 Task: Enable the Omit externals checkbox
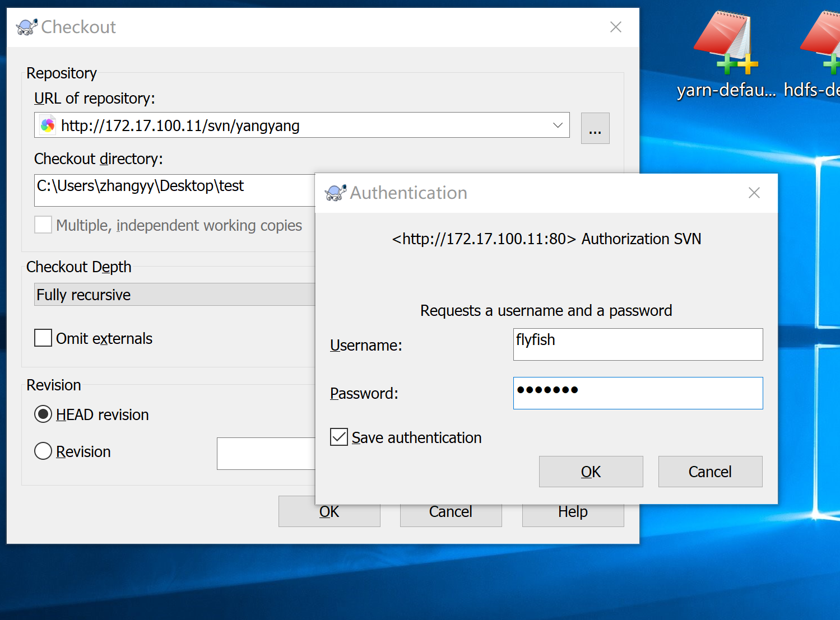43,338
